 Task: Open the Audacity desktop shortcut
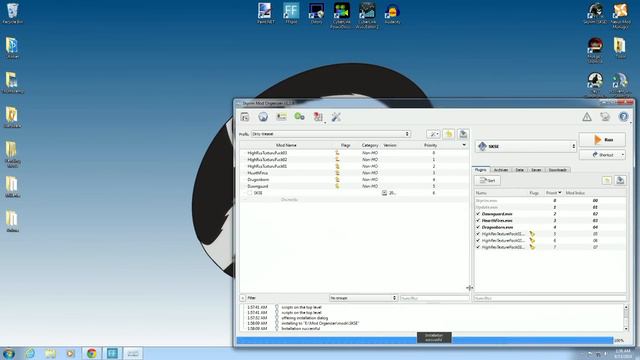pyautogui.click(x=392, y=13)
